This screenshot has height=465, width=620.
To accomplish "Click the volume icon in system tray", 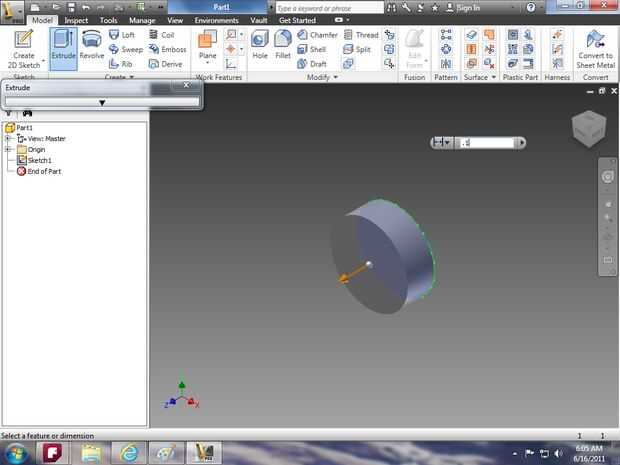I will (x=558, y=454).
